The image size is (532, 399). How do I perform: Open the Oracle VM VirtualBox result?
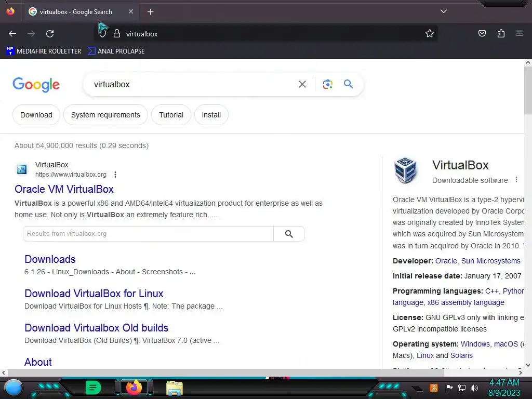point(64,189)
